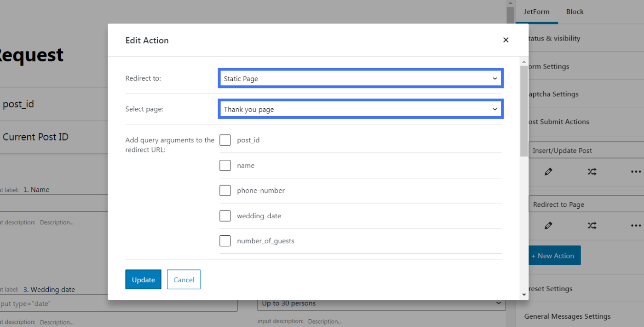This screenshot has height=327, width=644.
Task: Cancel editing the action
Action: [x=184, y=279]
